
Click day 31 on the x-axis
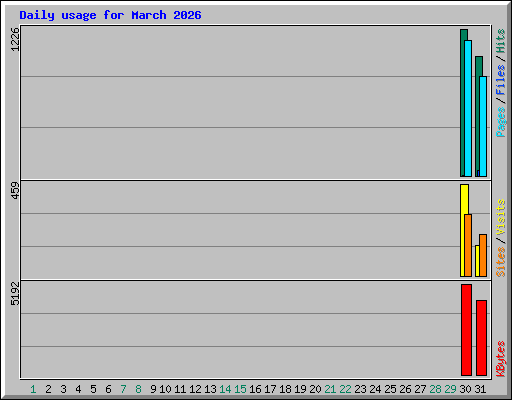(480, 389)
